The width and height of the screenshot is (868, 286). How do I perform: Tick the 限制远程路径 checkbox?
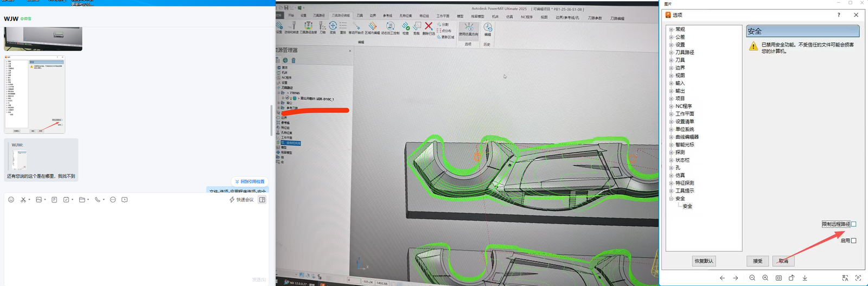point(853,224)
